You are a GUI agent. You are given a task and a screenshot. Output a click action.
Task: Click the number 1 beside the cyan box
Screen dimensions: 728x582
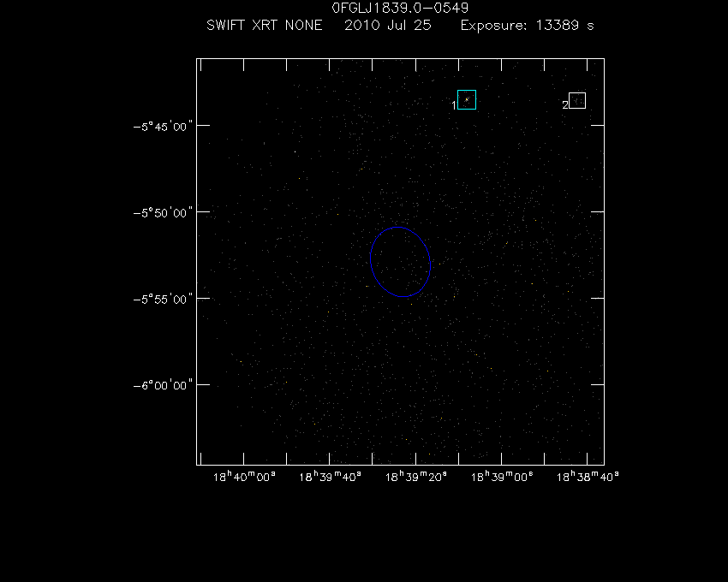point(454,106)
